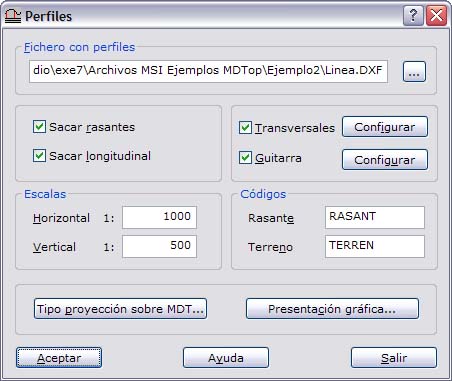Click the Rasante label text
Viewport: 452px width, 381px height.
tap(271, 218)
